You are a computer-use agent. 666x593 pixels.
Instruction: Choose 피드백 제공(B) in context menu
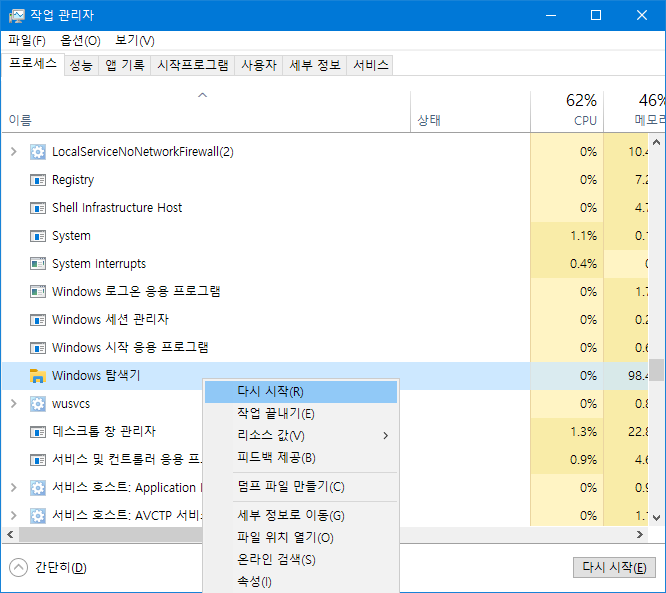[x=301, y=458]
